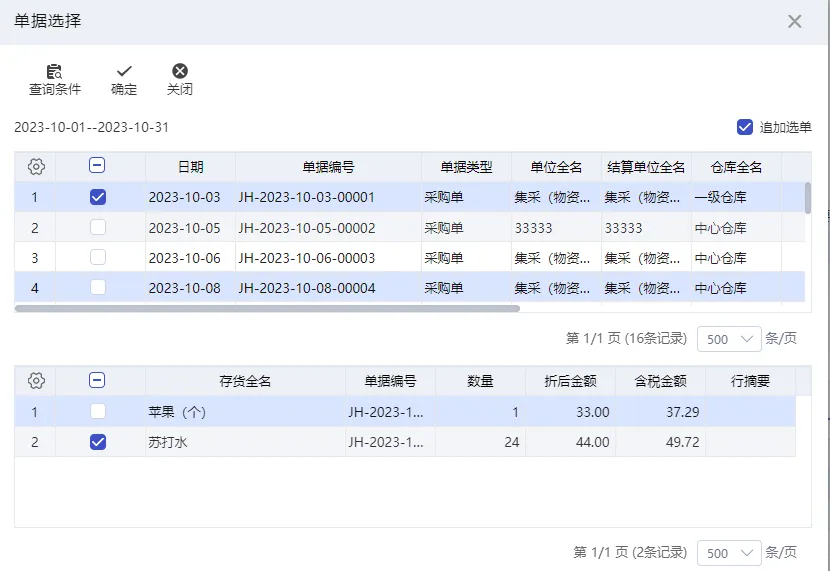Open upper table page size dropdown
Screen dimensions: 830x571
tap(729, 339)
